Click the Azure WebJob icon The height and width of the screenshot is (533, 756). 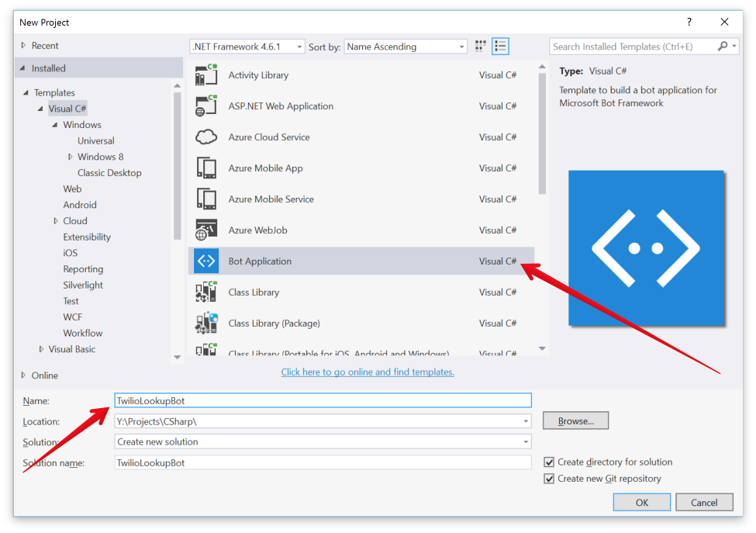click(x=206, y=230)
